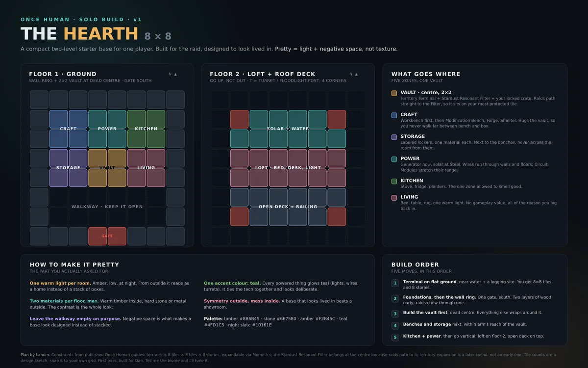Select the LIVING label on the Floor 1 plan

pos(146,168)
